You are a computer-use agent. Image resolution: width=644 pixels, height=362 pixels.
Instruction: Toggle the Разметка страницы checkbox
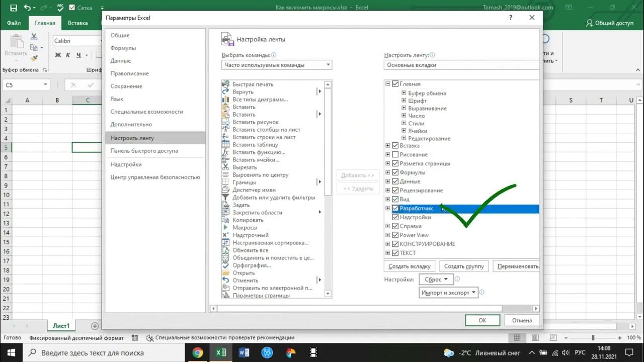click(x=395, y=163)
